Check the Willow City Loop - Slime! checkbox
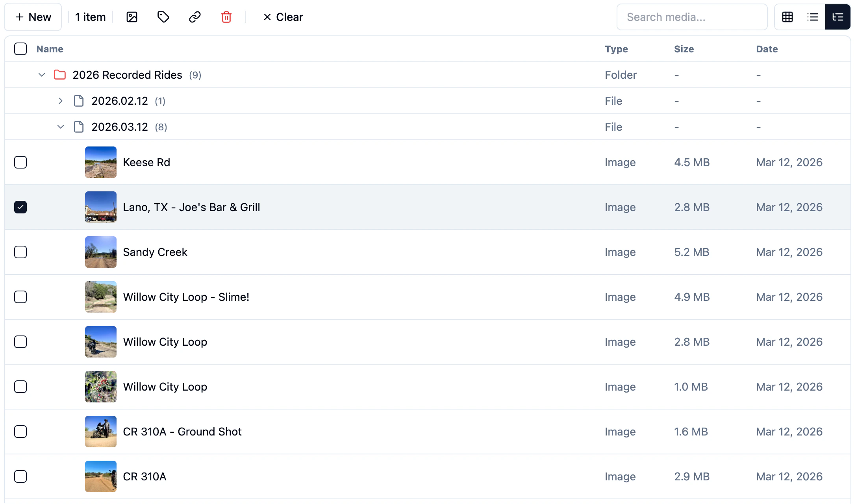 [20, 297]
